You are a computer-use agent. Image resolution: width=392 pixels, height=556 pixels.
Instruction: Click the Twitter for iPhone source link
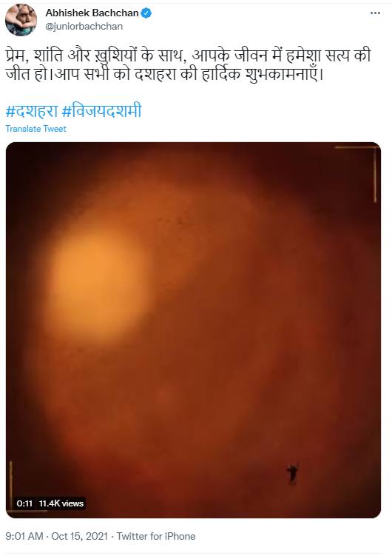point(156,536)
